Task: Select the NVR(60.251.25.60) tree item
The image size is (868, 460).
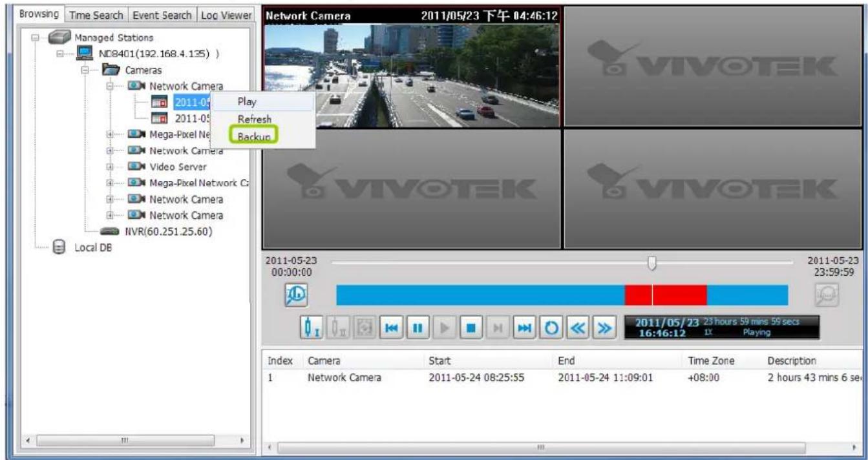Action: [x=169, y=231]
